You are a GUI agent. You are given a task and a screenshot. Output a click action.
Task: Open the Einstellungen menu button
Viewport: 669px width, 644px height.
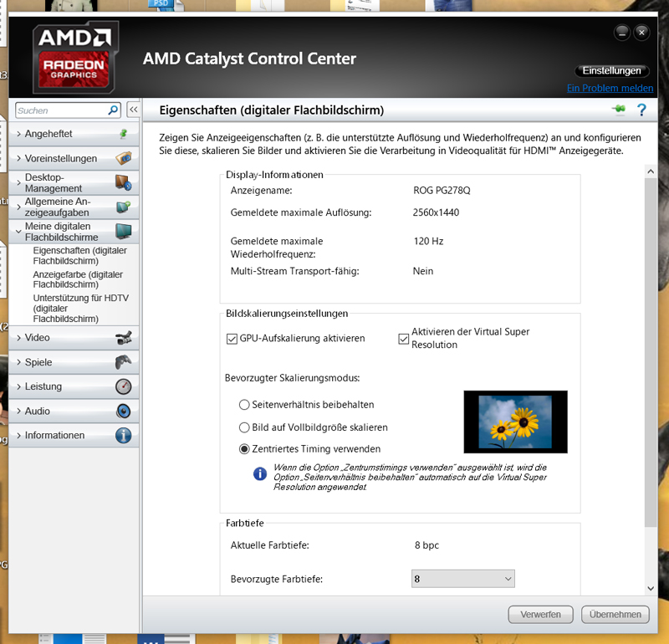coord(612,70)
